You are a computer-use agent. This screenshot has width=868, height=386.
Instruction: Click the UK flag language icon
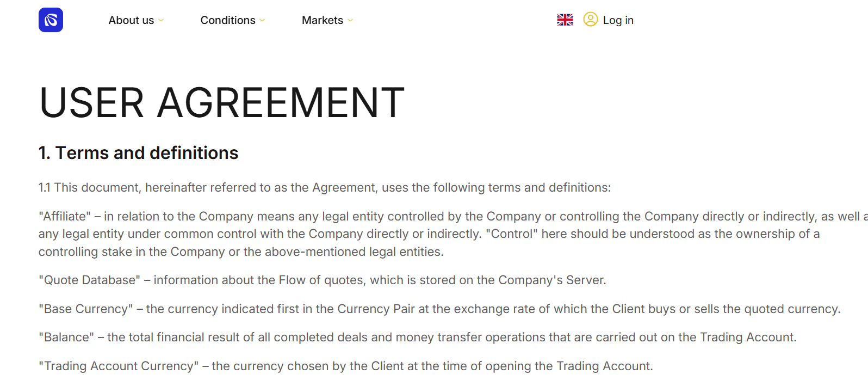click(x=565, y=20)
